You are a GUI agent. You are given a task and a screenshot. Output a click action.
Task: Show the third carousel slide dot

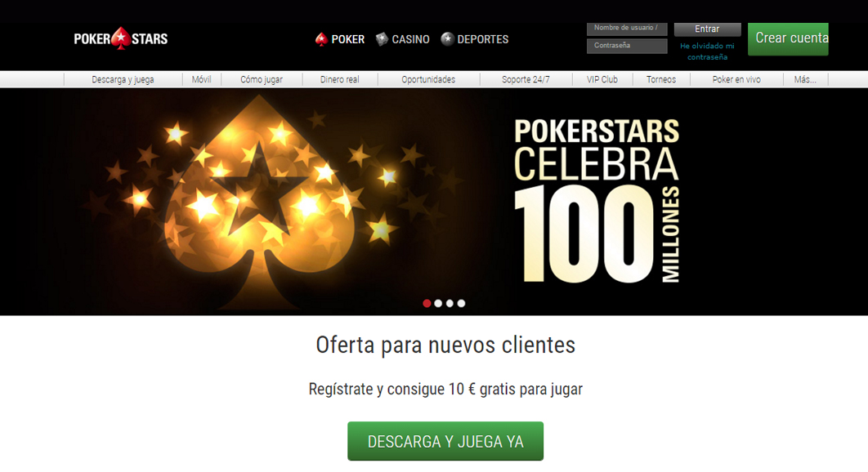(450, 303)
